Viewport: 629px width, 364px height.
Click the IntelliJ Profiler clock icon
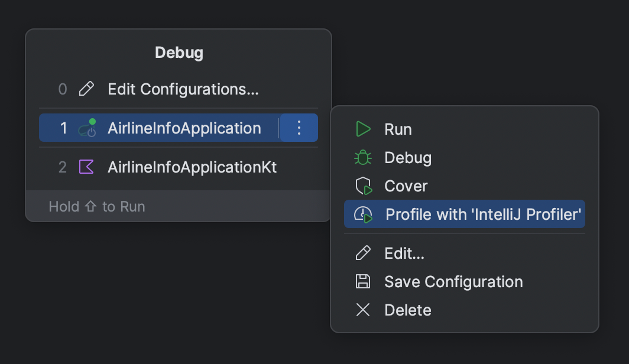click(x=363, y=214)
